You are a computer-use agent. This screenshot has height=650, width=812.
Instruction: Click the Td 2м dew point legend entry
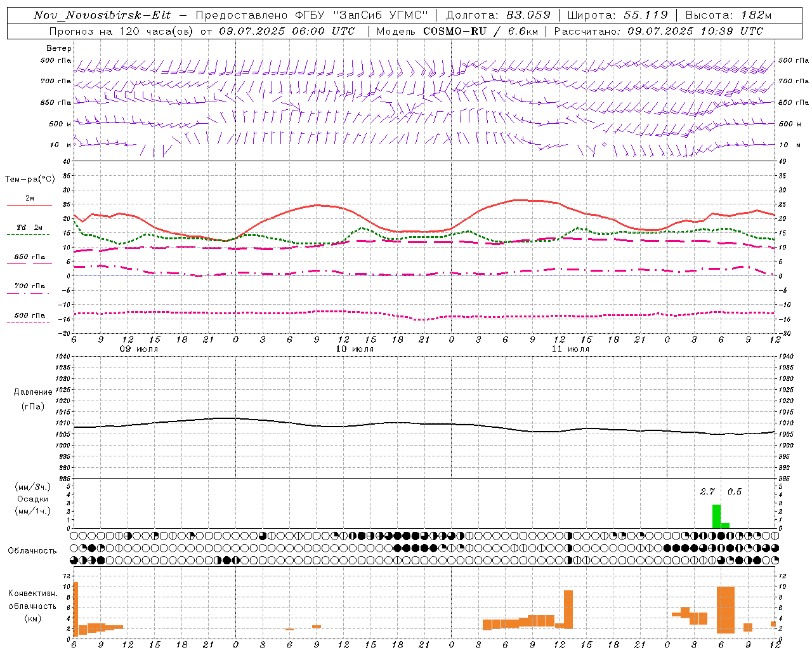29,227
